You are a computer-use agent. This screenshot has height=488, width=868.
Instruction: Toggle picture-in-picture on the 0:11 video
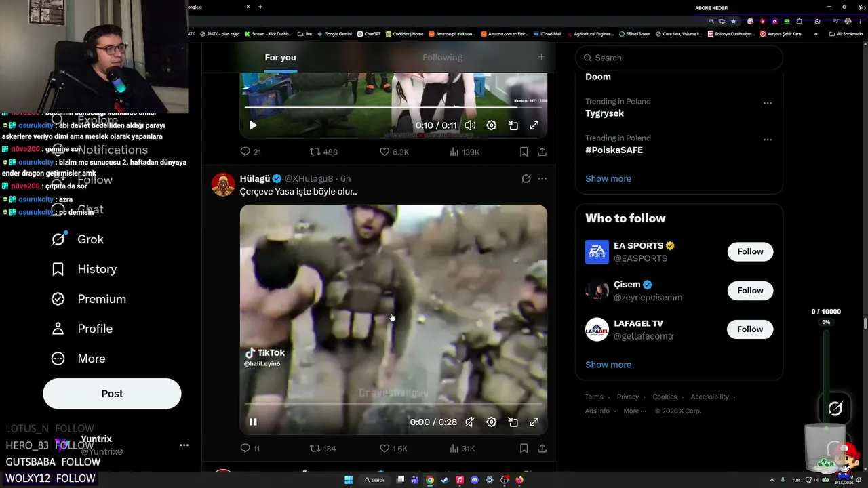pos(513,125)
